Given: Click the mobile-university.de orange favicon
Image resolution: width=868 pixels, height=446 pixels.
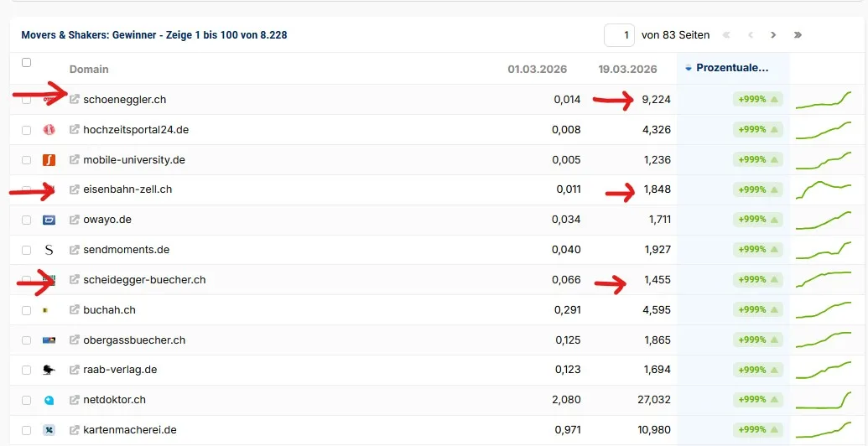Looking at the screenshot, I should click(49, 160).
